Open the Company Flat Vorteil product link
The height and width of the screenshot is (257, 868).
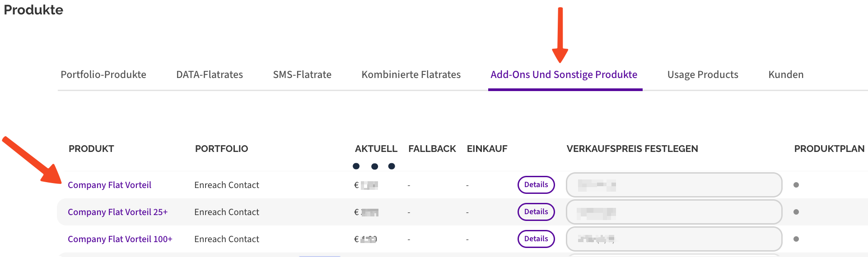[x=109, y=185]
